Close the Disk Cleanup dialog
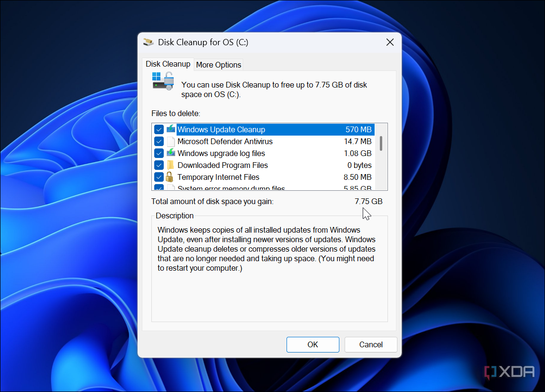 pyautogui.click(x=390, y=42)
